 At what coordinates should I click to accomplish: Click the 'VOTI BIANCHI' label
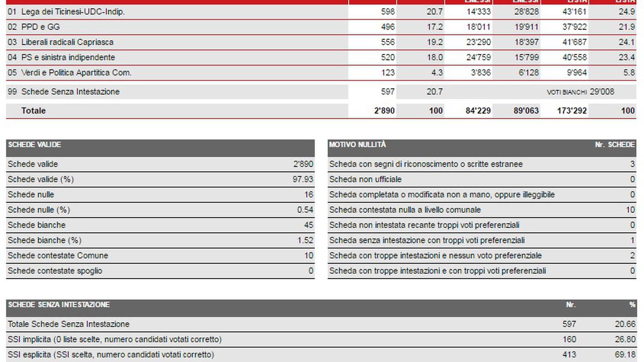click(567, 92)
